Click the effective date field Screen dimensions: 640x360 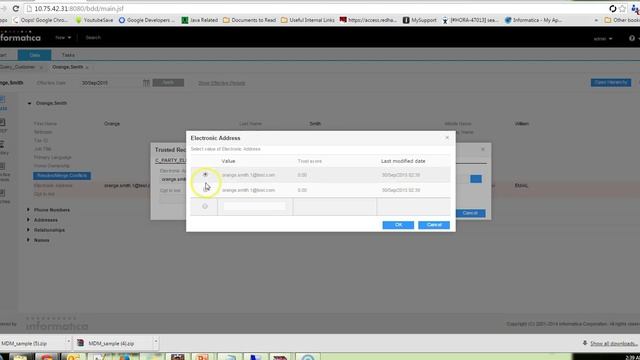pos(110,83)
